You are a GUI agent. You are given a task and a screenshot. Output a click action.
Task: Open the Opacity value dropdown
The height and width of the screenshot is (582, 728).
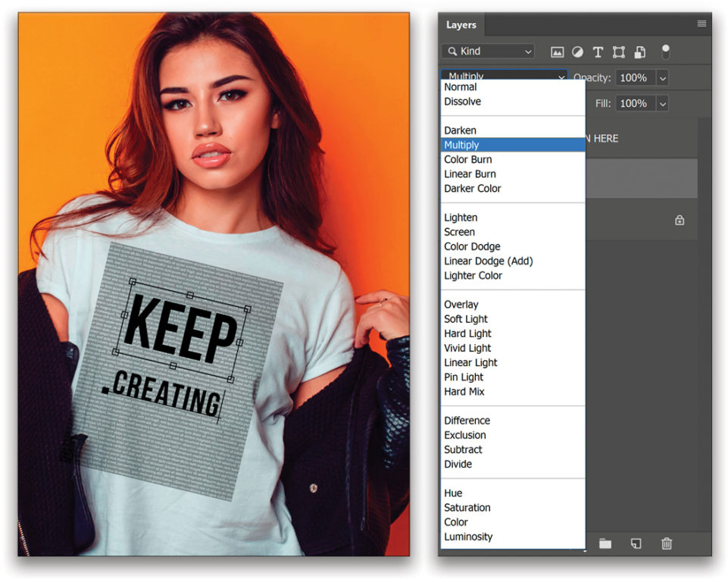click(x=663, y=77)
